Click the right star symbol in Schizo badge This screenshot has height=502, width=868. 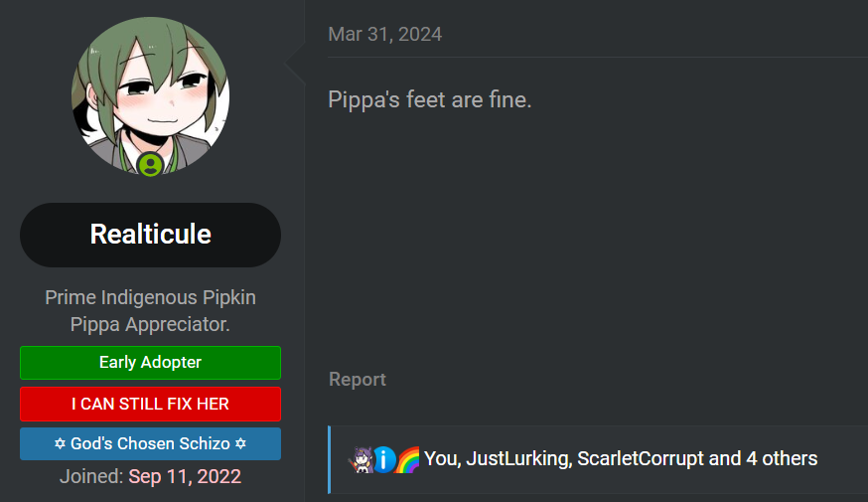pyautogui.click(x=240, y=443)
